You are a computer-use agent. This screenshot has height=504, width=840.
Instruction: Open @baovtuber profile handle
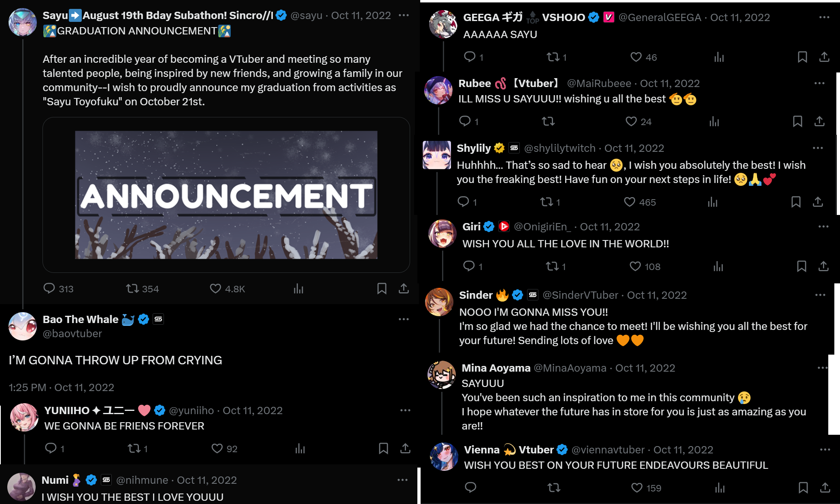coord(72,334)
